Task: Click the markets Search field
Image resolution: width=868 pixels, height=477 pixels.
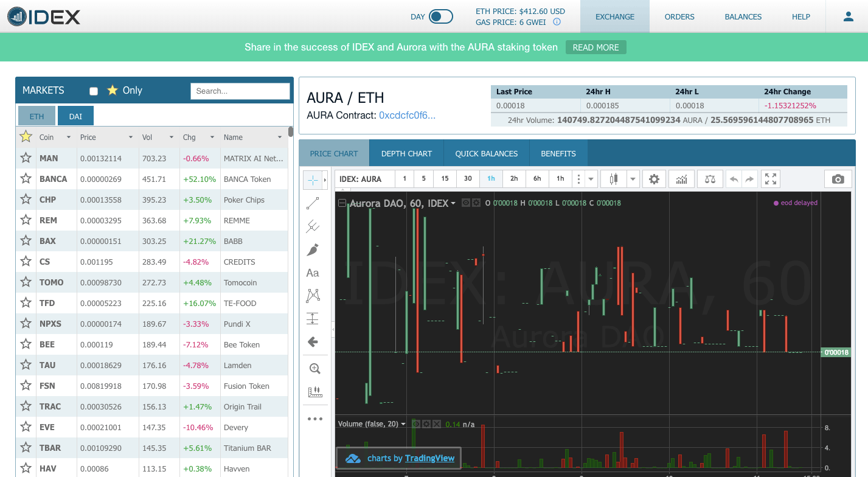Action: pos(240,91)
